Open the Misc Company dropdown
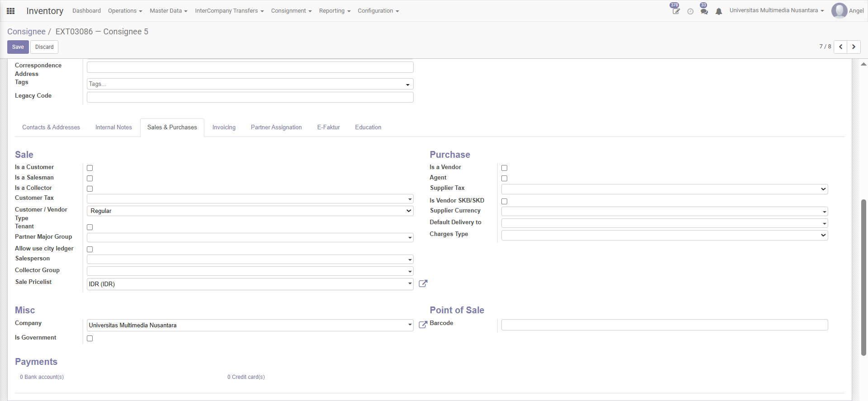Viewport: 868px width, 401px height. pos(250,325)
